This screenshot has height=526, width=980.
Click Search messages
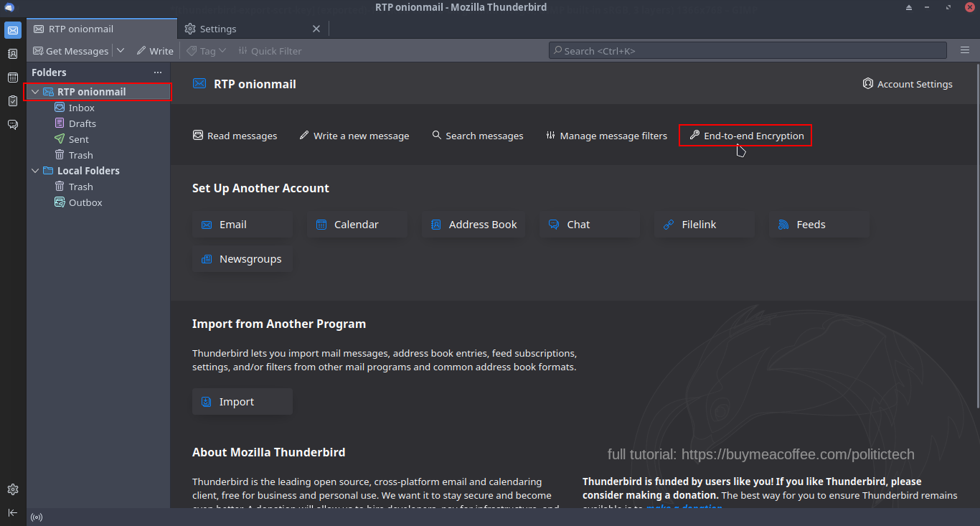pyautogui.click(x=478, y=136)
